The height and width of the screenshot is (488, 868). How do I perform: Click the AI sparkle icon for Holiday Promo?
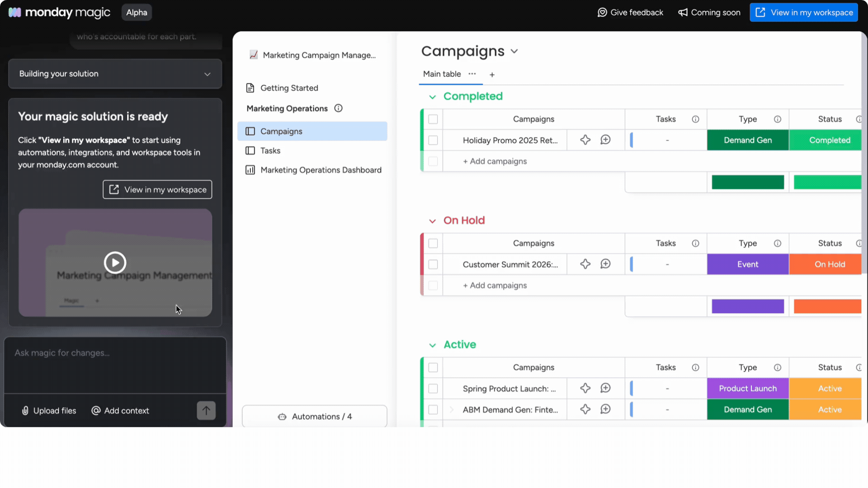point(585,140)
